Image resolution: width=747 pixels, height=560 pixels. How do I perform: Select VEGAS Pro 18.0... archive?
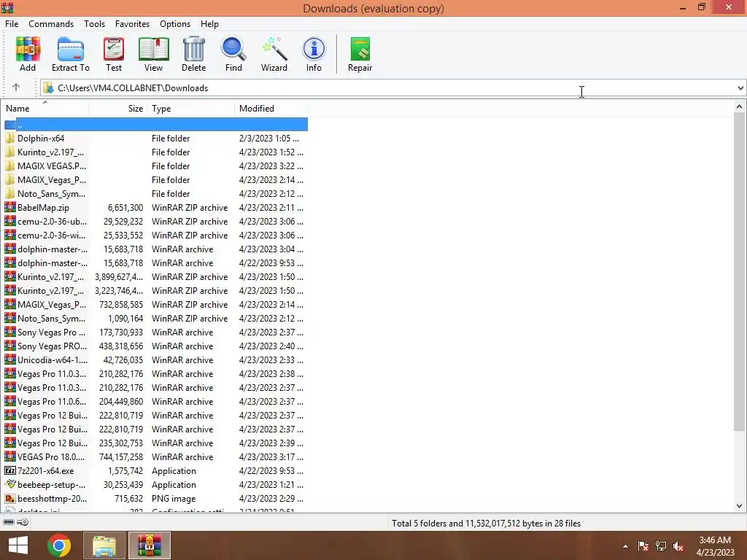(156, 456)
